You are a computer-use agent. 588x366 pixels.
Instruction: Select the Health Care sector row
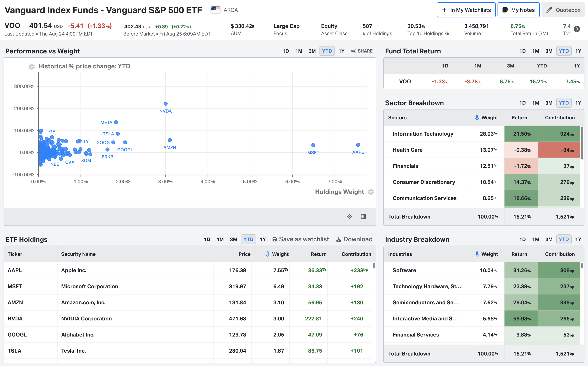point(482,150)
